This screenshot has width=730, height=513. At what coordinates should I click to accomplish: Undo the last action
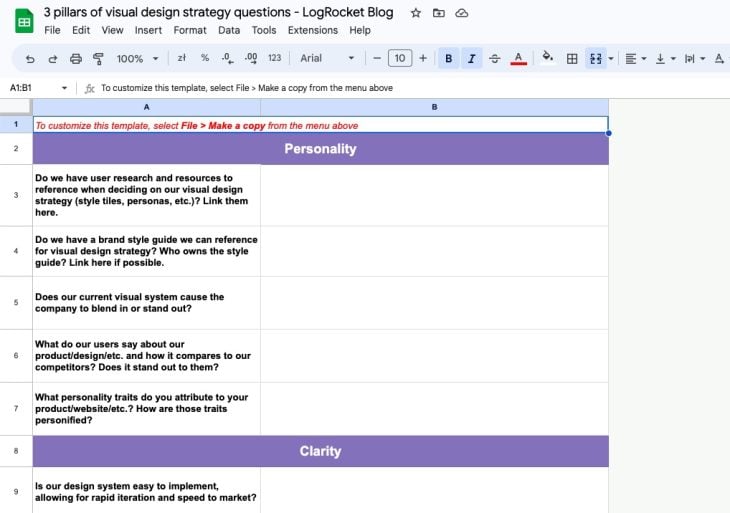tap(30, 59)
